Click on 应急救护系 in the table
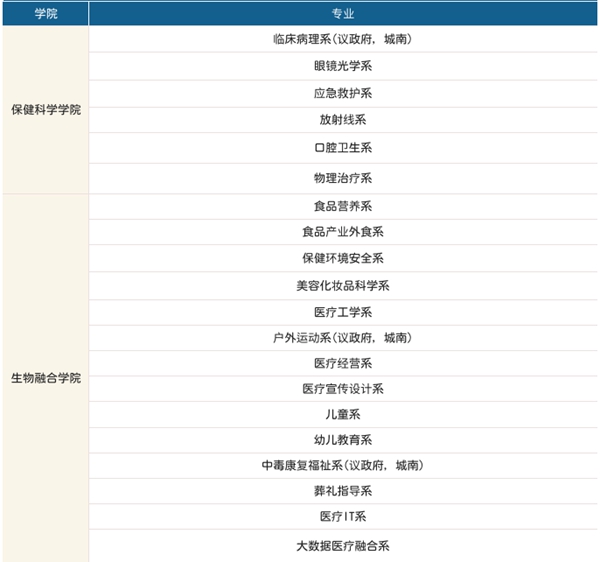Viewport: 600px width, 562px height. tap(343, 93)
